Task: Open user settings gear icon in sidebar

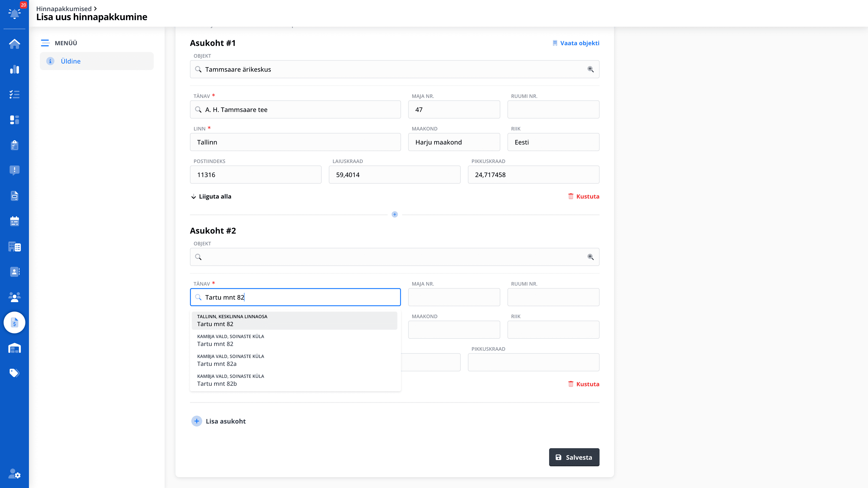Action: point(14,474)
